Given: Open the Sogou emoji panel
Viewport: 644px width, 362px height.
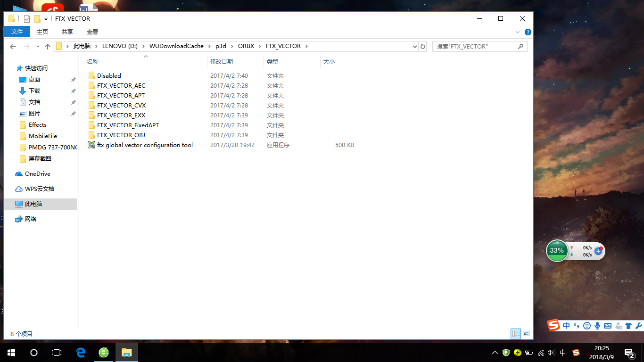Looking at the screenshot, I should [x=586, y=325].
